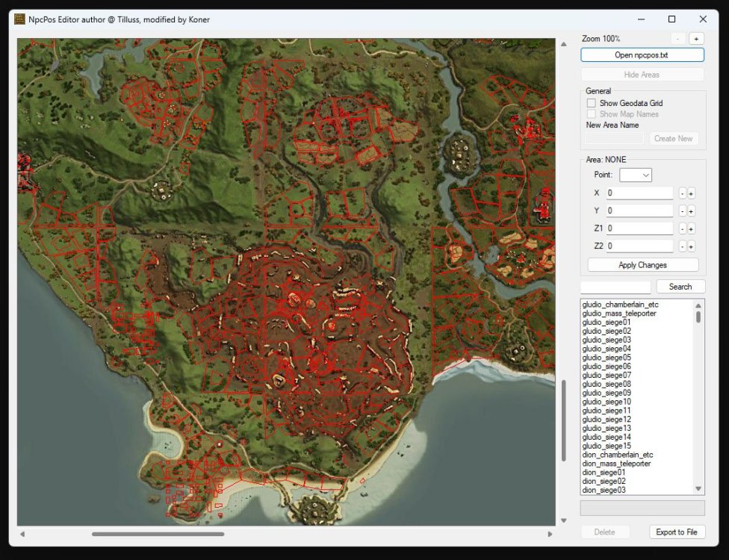Increase X value with plus button

[691, 193]
